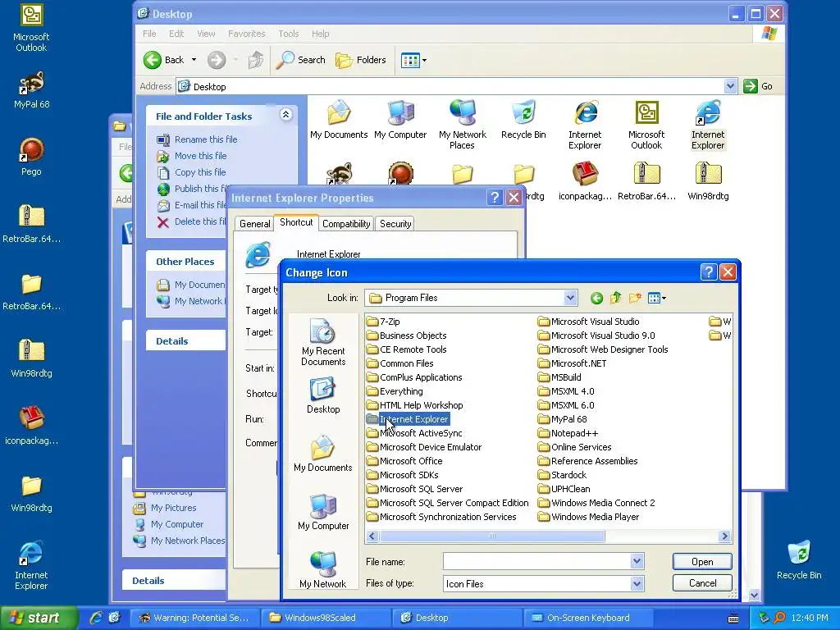The width and height of the screenshot is (840, 630).
Task: Open File menu in Desktop window
Action: 149,34
